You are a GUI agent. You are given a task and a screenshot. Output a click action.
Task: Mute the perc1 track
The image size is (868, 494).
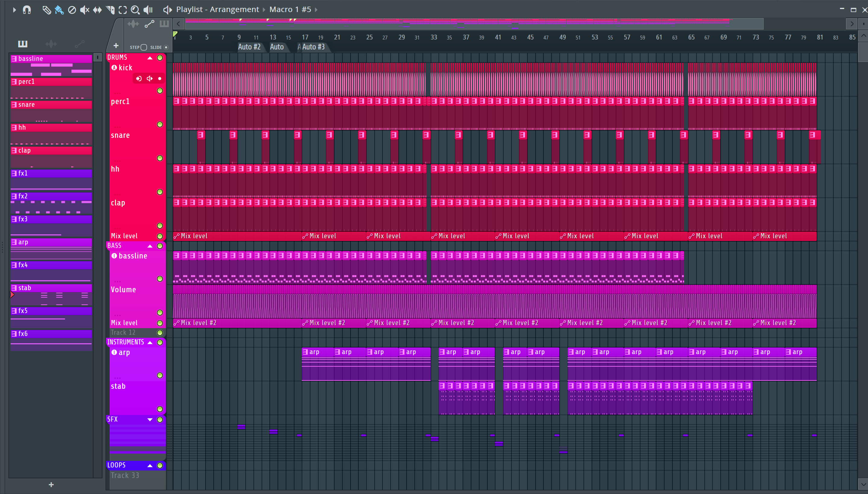(x=160, y=125)
